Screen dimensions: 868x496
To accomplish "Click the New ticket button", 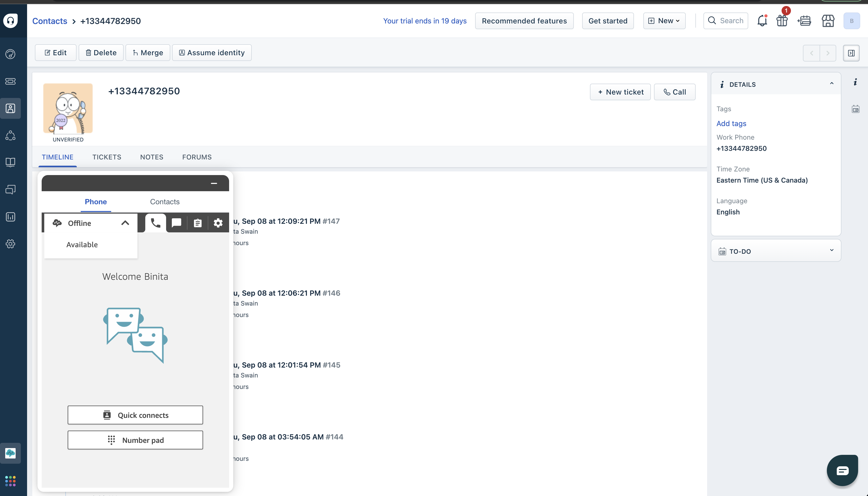I will (x=620, y=92).
